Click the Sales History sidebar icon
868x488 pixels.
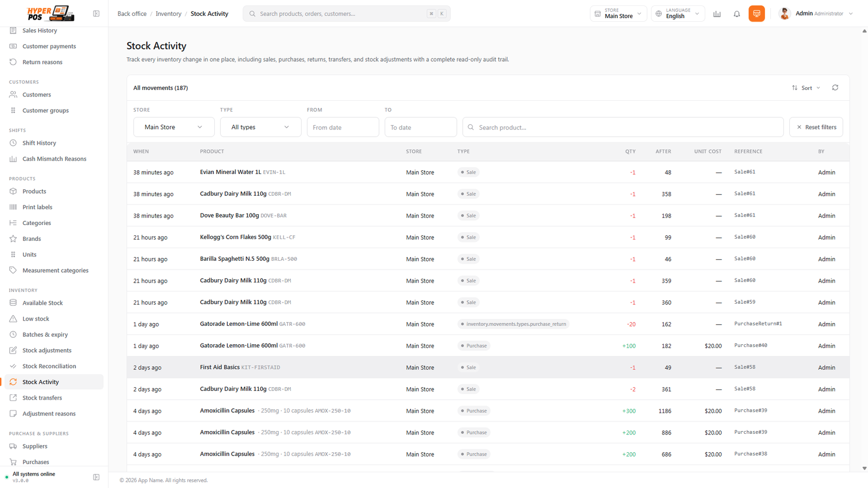13,30
